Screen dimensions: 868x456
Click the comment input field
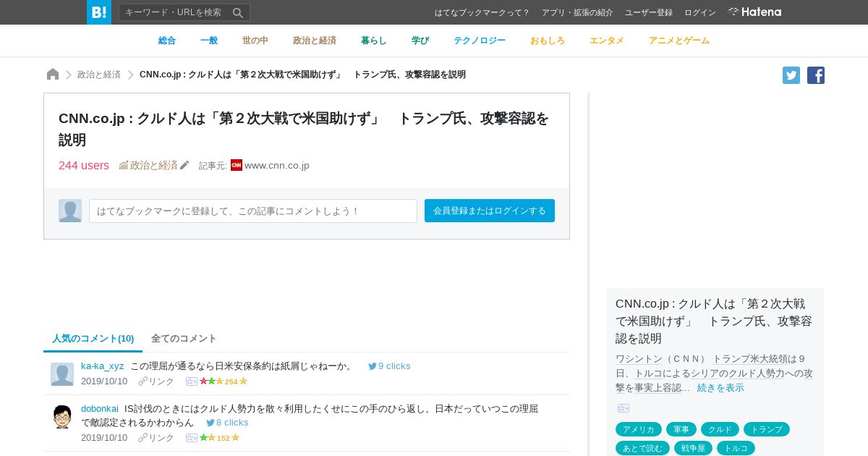click(253, 211)
